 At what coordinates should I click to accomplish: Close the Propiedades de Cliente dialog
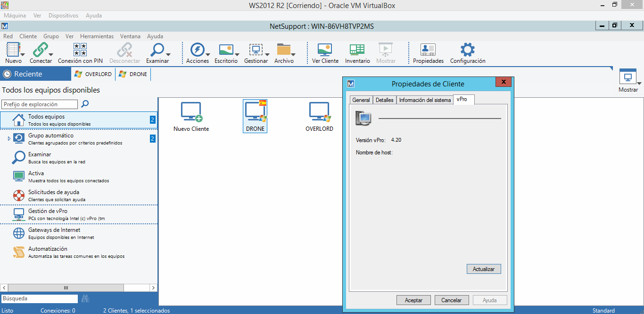504,82
